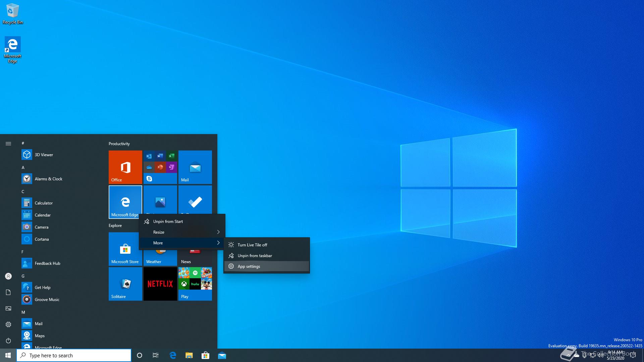Open the Action Center notifications
The image size is (644, 362).
pos(633,355)
